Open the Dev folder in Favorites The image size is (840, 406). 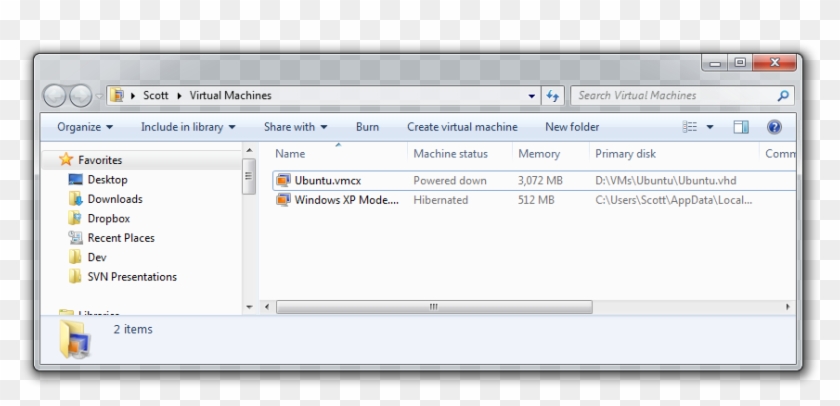point(97,257)
